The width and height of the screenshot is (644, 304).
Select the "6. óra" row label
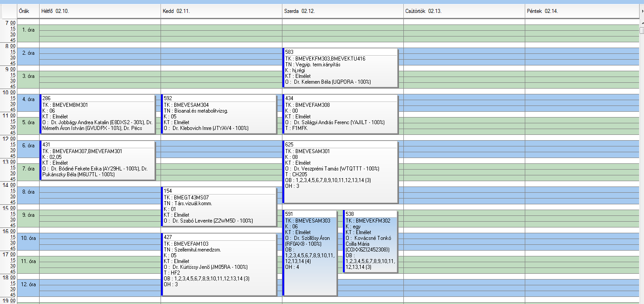pos(28,146)
